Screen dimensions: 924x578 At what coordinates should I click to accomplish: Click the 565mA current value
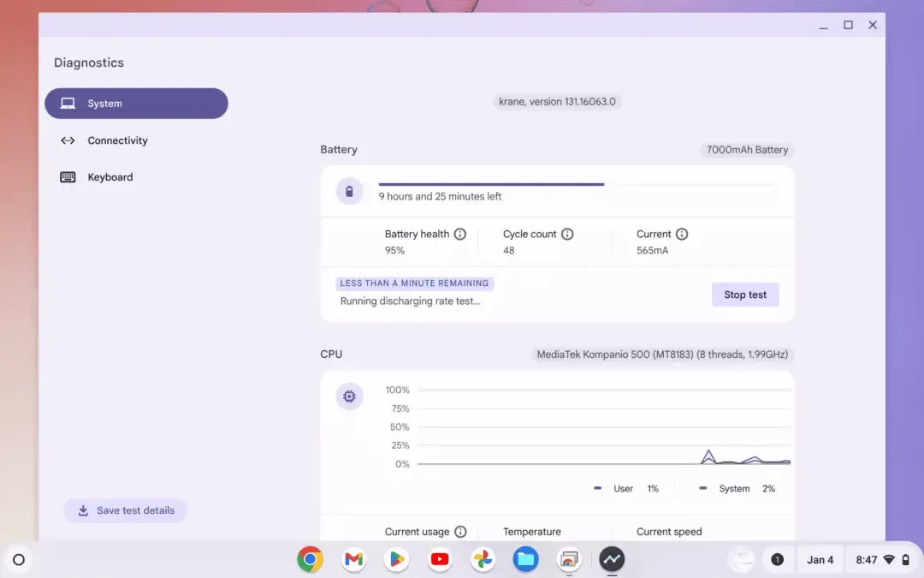652,251
